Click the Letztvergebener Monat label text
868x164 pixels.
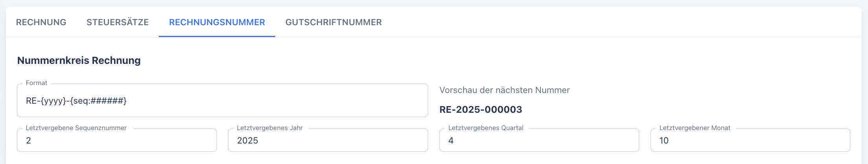click(x=695, y=128)
